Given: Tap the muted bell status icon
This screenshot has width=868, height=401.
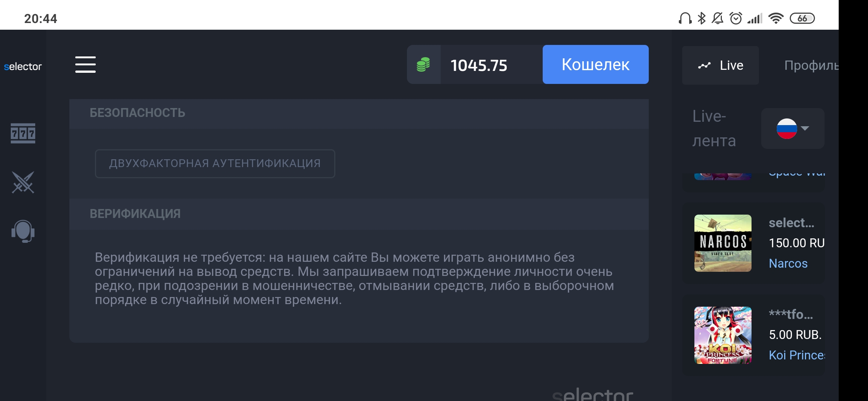Looking at the screenshot, I should (718, 18).
